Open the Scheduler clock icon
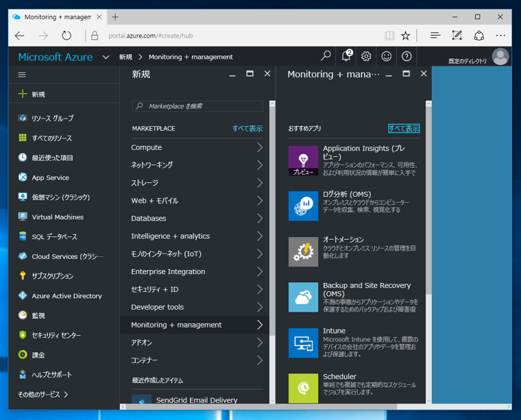Image resolution: width=521 pixels, height=420 pixels. pos(303,388)
